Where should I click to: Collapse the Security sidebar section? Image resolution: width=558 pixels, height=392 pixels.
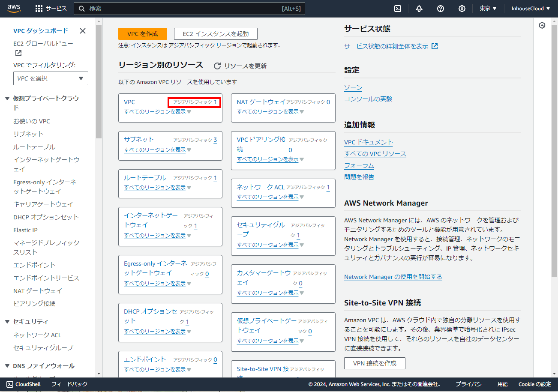click(7, 322)
